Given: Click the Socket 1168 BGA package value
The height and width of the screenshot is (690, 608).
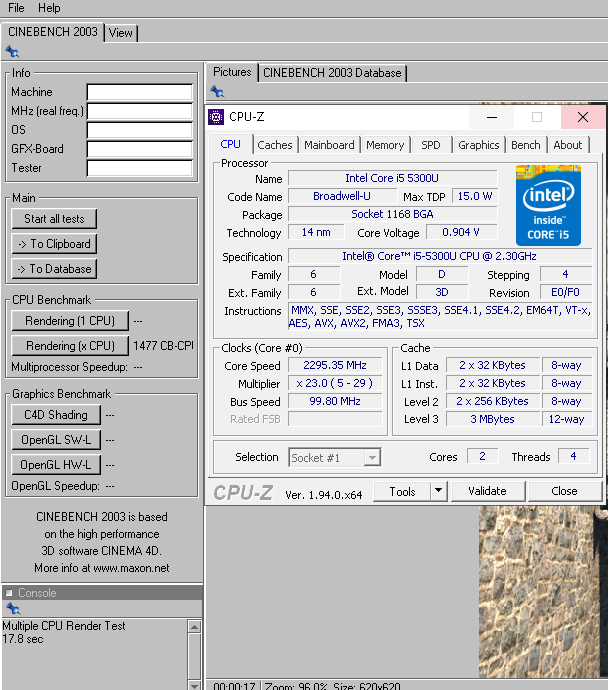Looking at the screenshot, I should (392, 214).
